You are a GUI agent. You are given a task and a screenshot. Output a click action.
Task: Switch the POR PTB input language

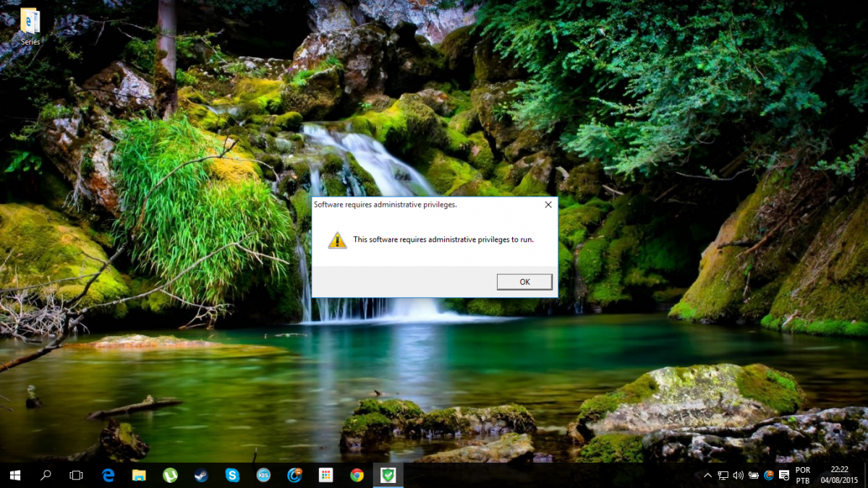pos(802,475)
